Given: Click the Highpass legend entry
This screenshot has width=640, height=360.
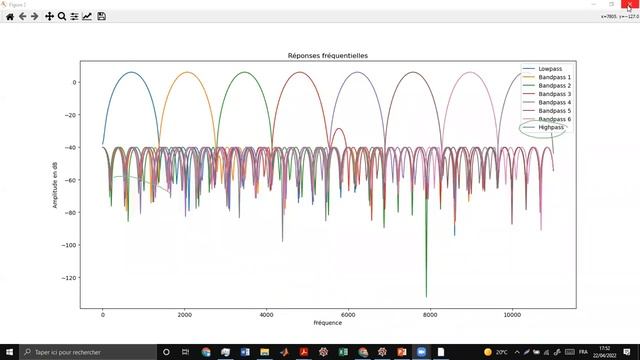Looking at the screenshot, I should (x=544, y=127).
